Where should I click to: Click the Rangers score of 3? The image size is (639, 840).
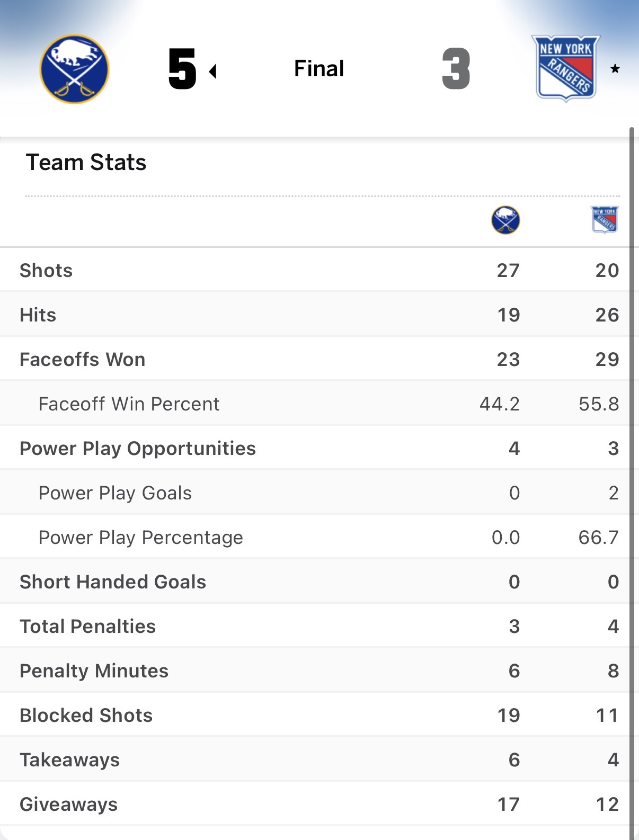(x=456, y=69)
